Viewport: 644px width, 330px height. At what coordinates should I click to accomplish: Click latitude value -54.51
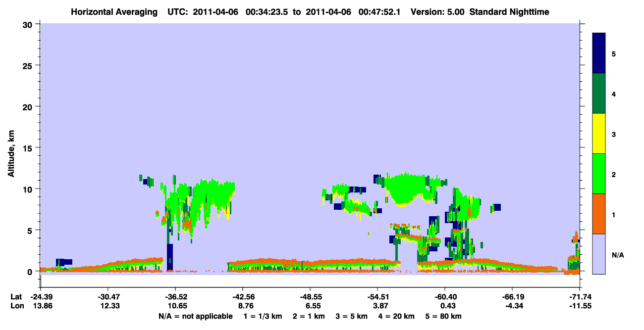tap(377, 297)
